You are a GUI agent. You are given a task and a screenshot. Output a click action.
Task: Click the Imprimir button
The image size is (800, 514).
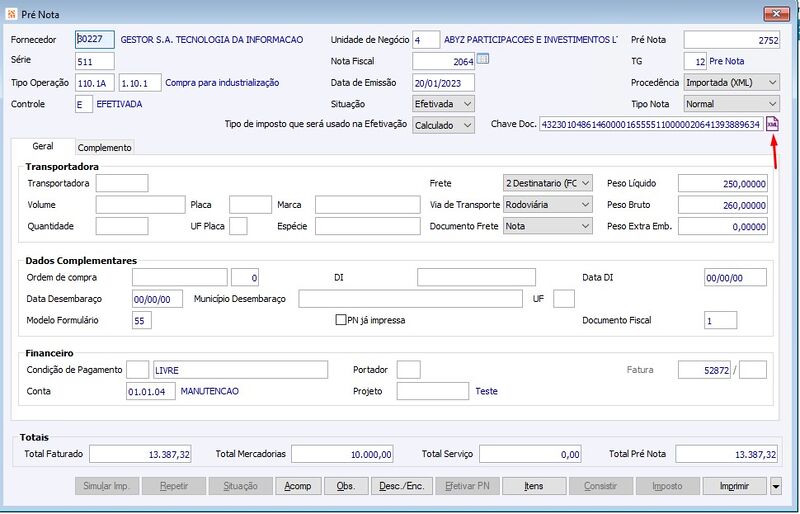pos(734,486)
